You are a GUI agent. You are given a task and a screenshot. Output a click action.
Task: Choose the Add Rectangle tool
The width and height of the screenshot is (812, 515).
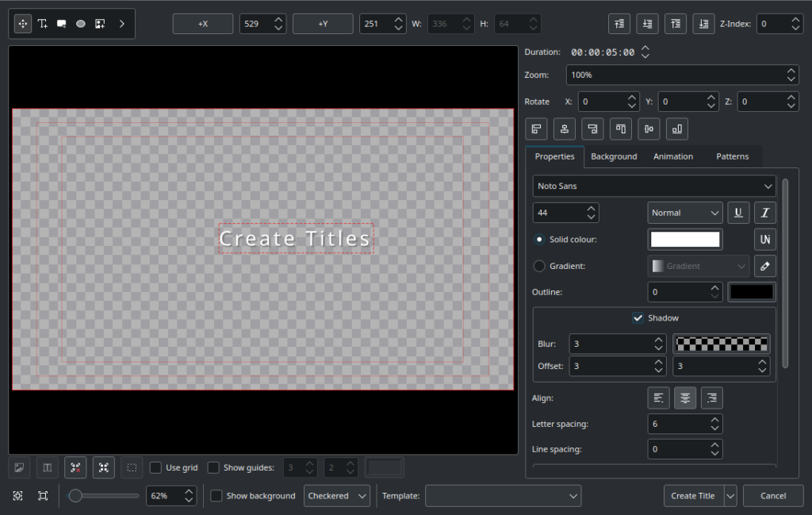[62, 24]
